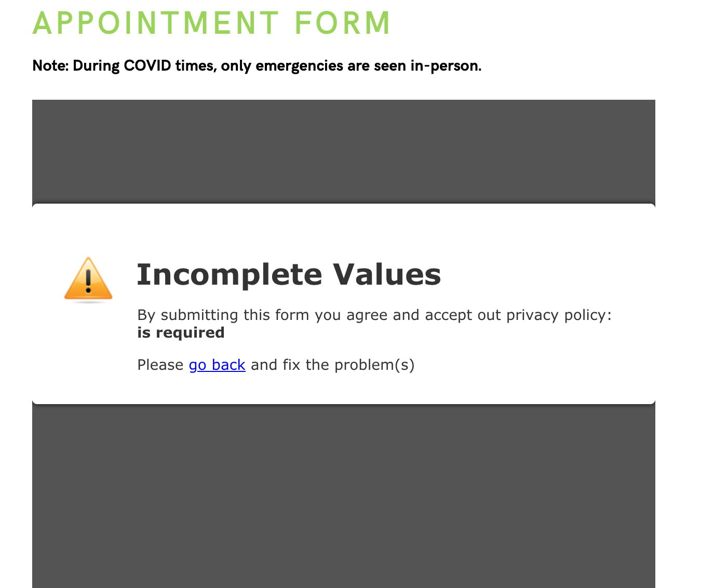Screen dimensions: 727x588
Task: Click the COVID emergencies note text
Action: [257, 66]
